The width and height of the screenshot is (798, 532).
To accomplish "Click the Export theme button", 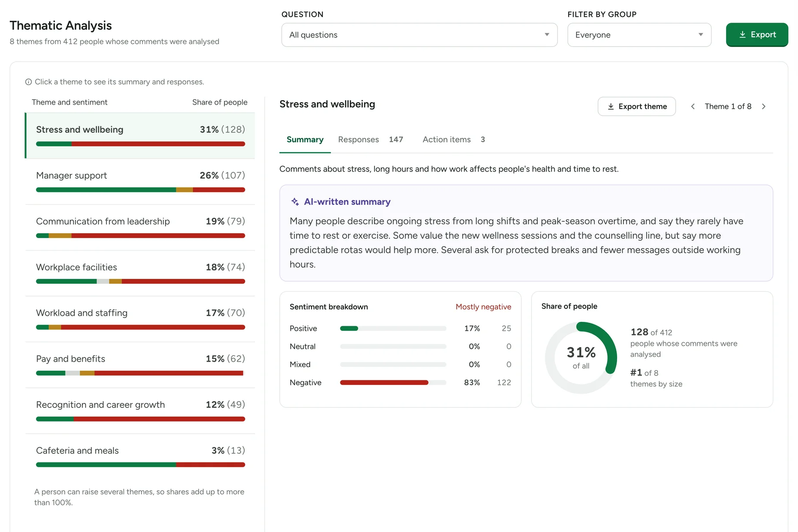I will pos(637,106).
